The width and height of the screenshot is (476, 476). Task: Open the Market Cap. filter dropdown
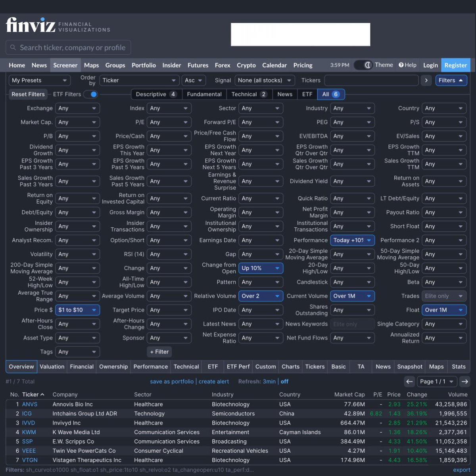[x=77, y=122]
